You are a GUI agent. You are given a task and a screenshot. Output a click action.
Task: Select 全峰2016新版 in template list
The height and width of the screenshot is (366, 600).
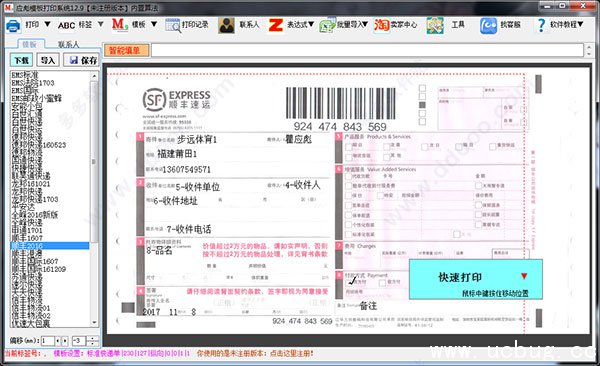34,215
